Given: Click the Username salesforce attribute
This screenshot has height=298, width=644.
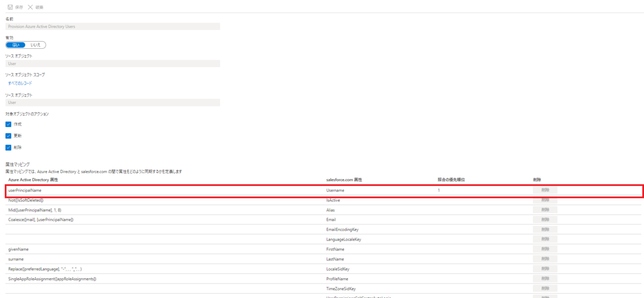Looking at the screenshot, I should tap(335, 190).
